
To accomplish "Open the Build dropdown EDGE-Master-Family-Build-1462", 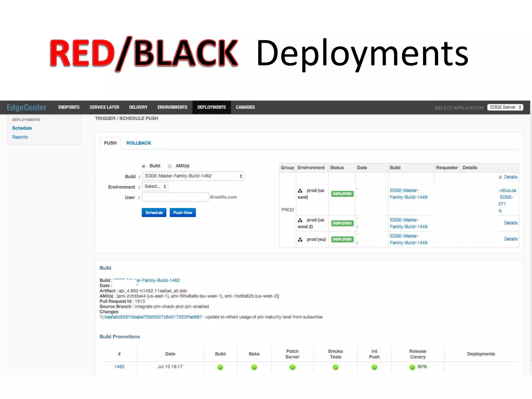I will coord(193,176).
